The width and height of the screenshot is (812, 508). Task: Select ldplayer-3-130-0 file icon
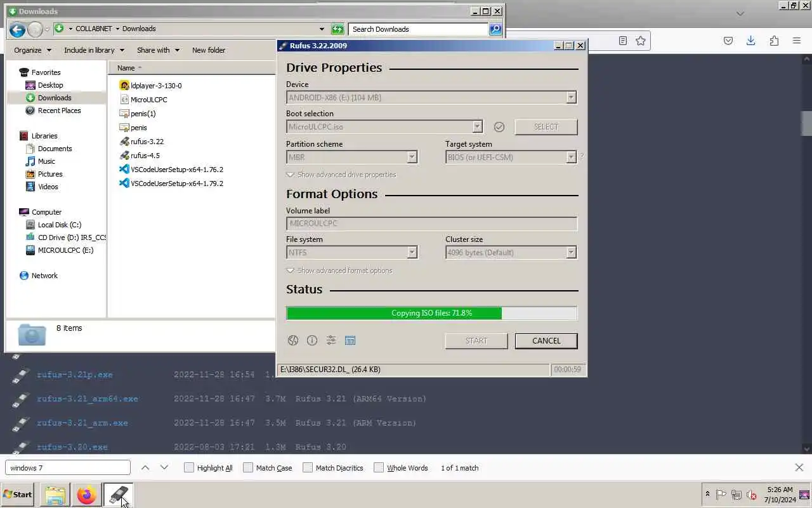click(124, 86)
